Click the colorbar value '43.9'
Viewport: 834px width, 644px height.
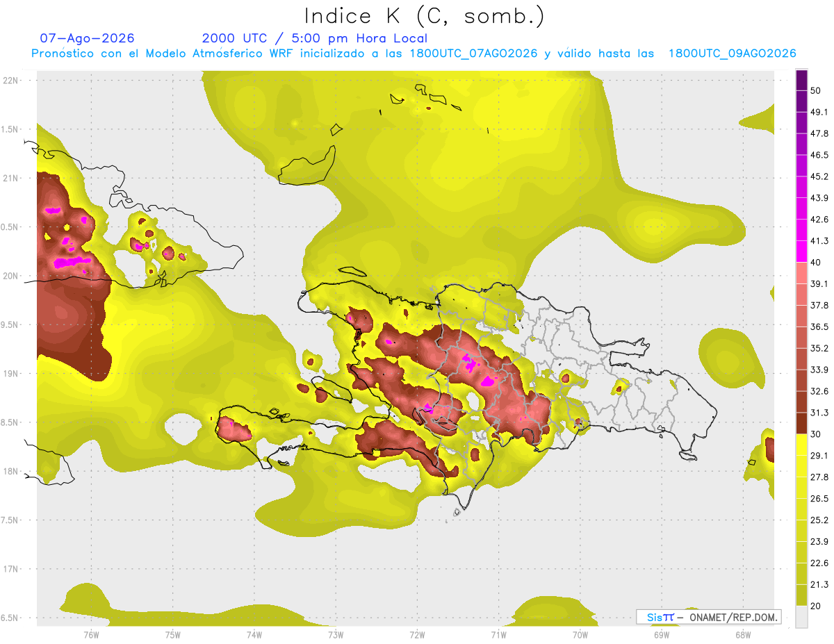[x=819, y=198]
